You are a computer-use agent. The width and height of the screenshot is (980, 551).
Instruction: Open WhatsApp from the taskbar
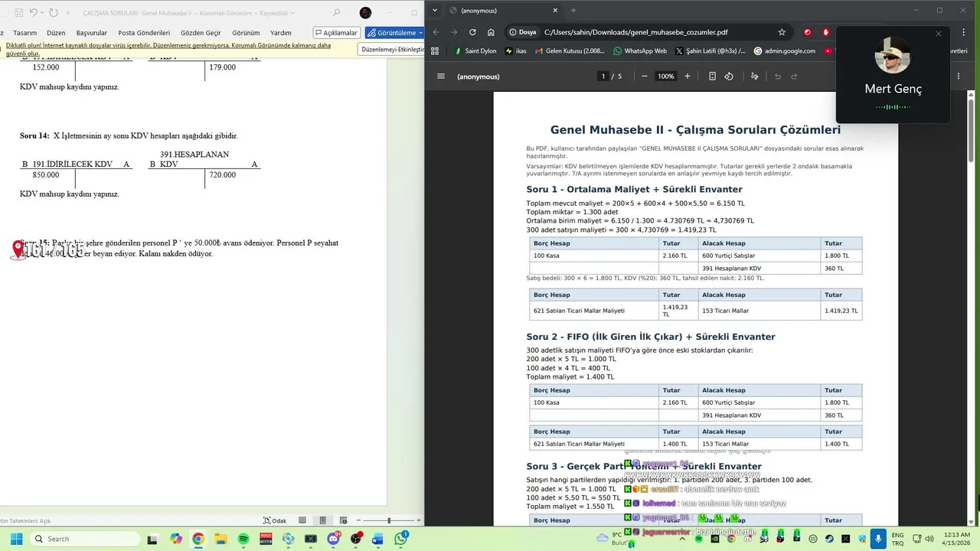(x=401, y=539)
